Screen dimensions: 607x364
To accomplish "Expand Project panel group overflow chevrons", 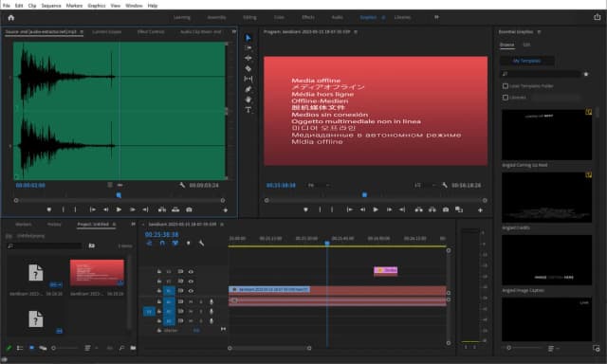I will 133,224.
